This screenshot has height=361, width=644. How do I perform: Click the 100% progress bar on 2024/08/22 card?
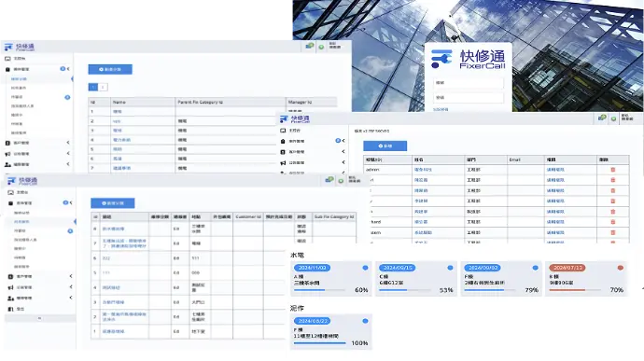(319, 343)
